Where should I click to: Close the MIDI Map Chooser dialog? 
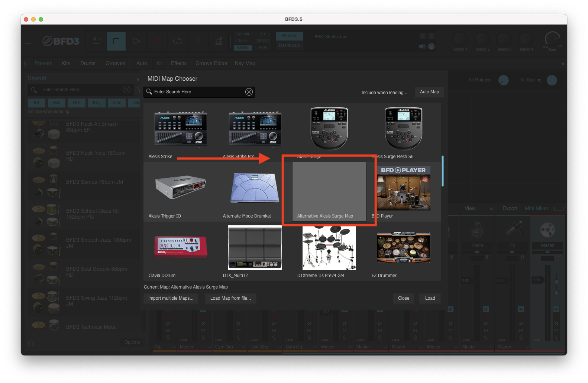(404, 298)
